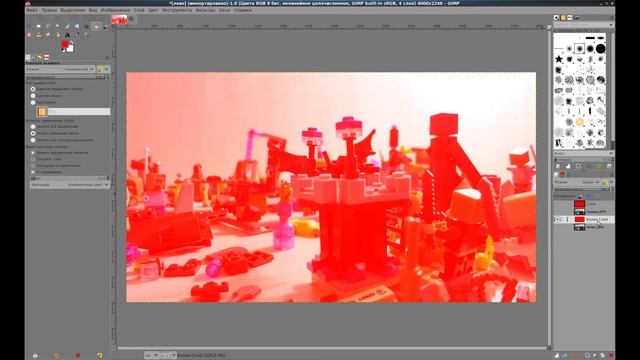The height and width of the screenshot is (360, 640).
Task: Select the background color fill radio
Action: tap(33, 96)
